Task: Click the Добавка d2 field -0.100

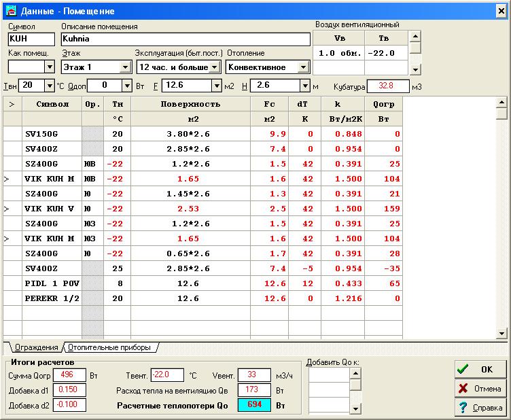Action: tap(69, 405)
